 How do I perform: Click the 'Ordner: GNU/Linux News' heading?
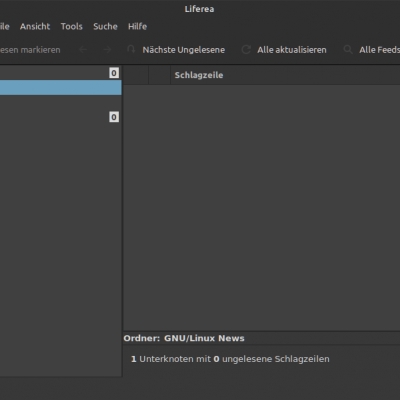pyautogui.click(x=184, y=338)
